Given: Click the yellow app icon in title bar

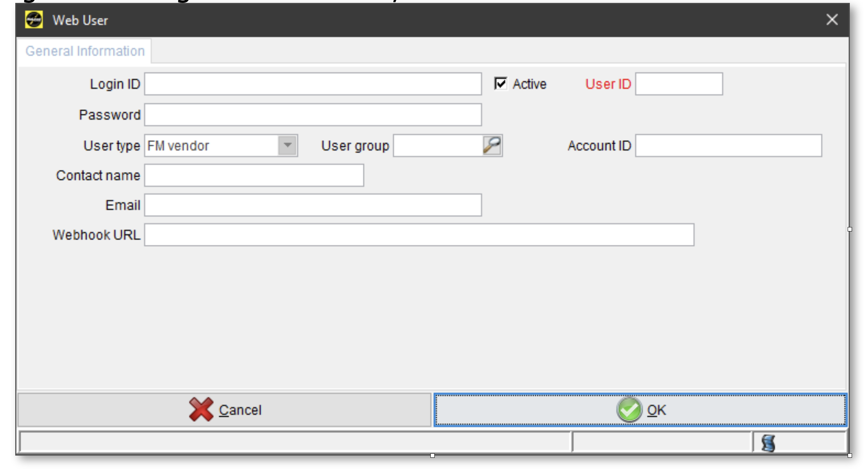Looking at the screenshot, I should (34, 20).
